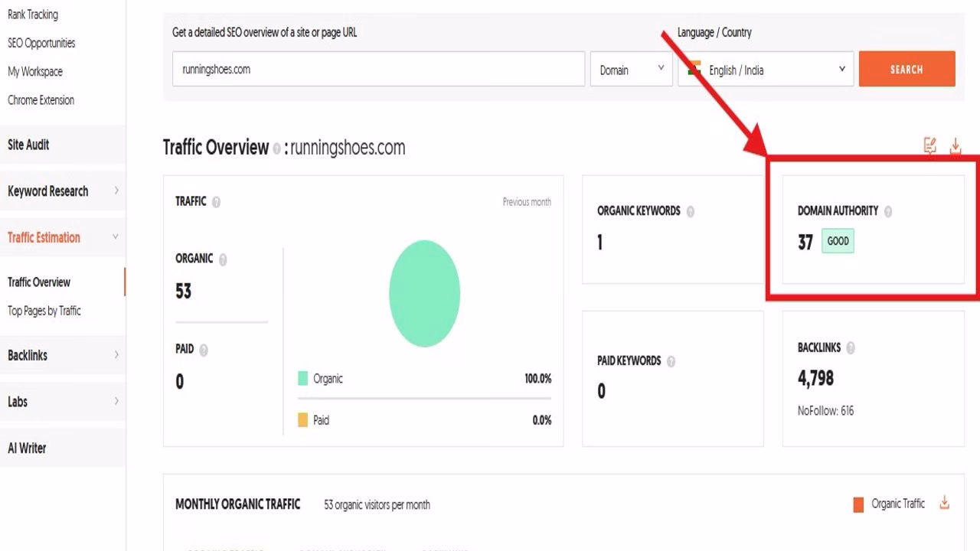Open the English / India language selector
This screenshot has width=980, height=551.
click(x=765, y=68)
